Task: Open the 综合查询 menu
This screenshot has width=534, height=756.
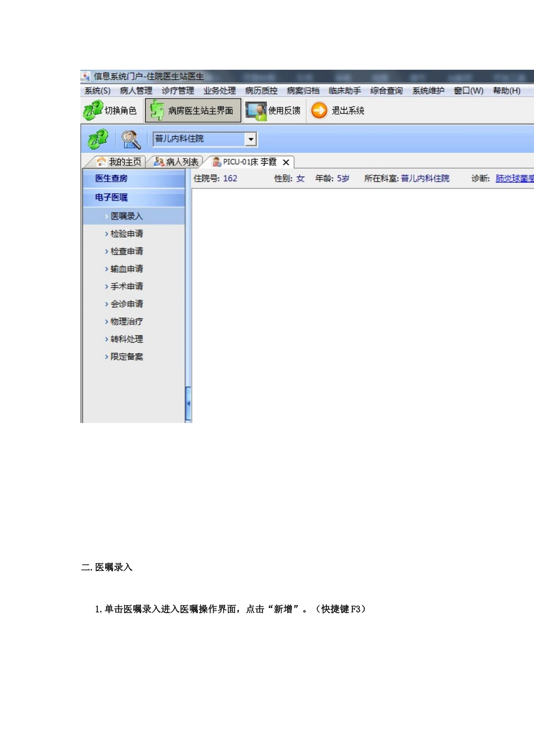Action: (386, 91)
